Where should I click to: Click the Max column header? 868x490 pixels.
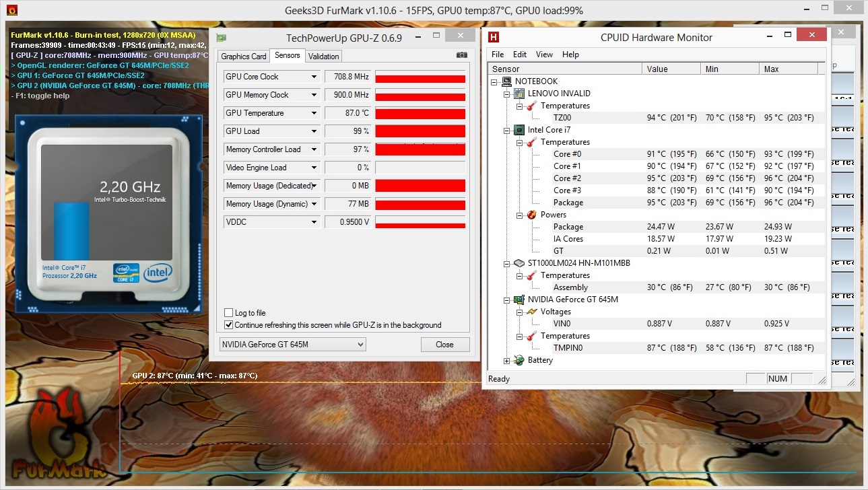[x=788, y=69]
